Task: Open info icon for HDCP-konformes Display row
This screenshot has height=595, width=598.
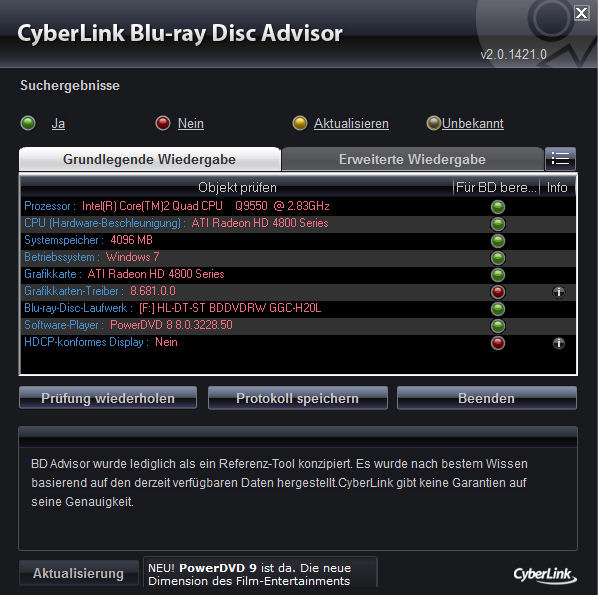Action: [x=559, y=343]
